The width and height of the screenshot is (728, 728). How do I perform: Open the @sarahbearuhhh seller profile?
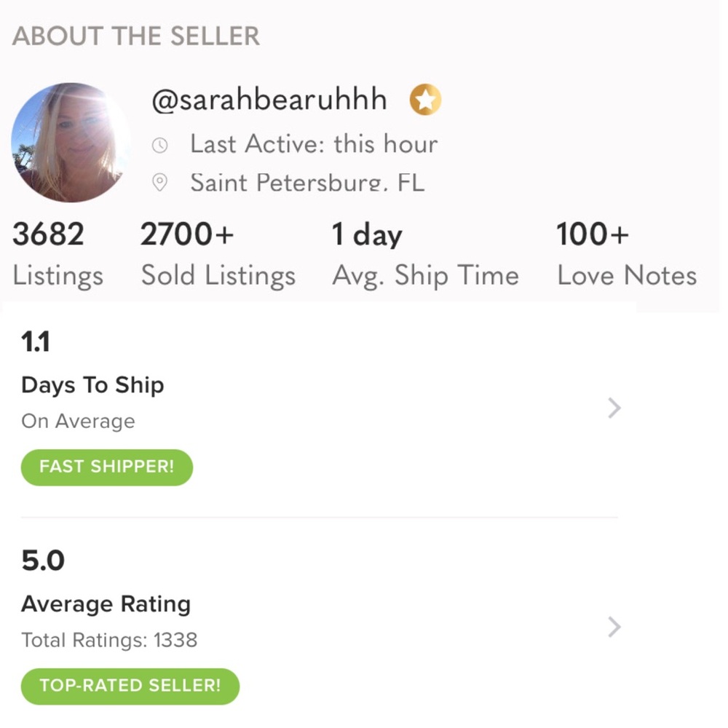click(269, 100)
